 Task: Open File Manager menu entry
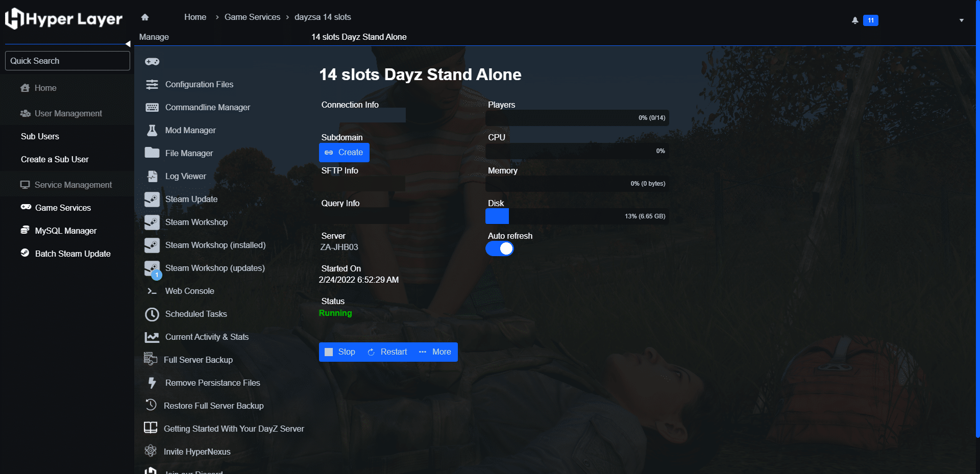[x=189, y=154]
